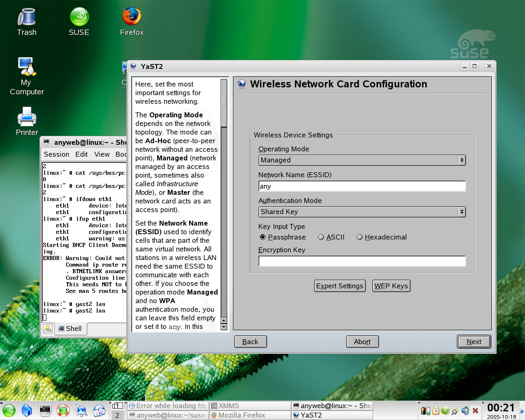Screen dimensions: 525x420
Task: Switch to anyweb@linux:~/suse taskbar entry
Action: point(168,415)
